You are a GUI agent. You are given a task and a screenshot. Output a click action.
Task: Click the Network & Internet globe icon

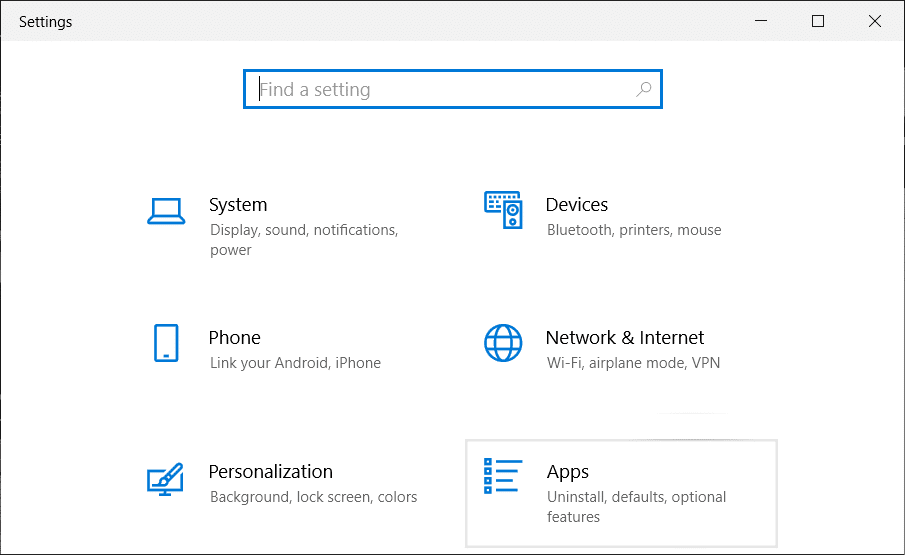click(503, 343)
